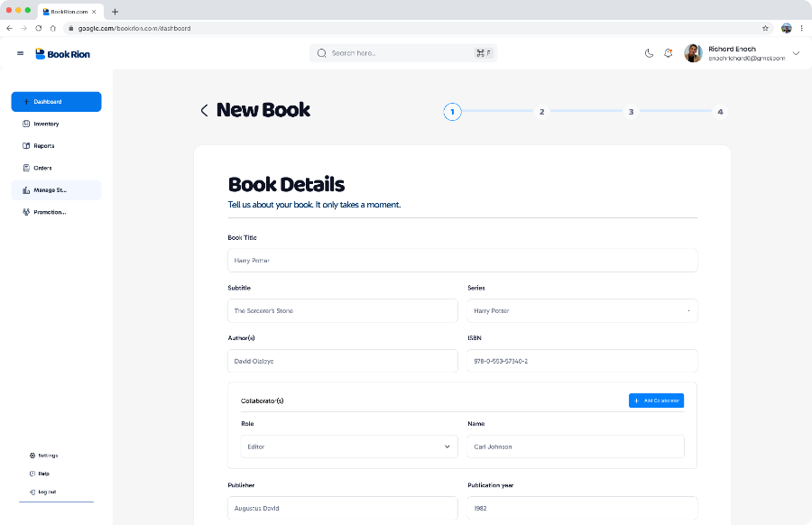Jump to step 2 in progress indicator

(541, 112)
